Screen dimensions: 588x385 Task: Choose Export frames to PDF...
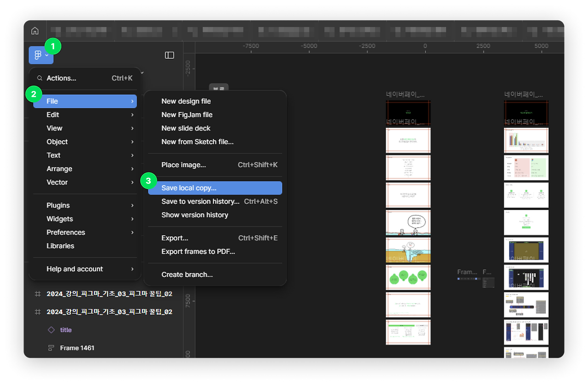215,251
